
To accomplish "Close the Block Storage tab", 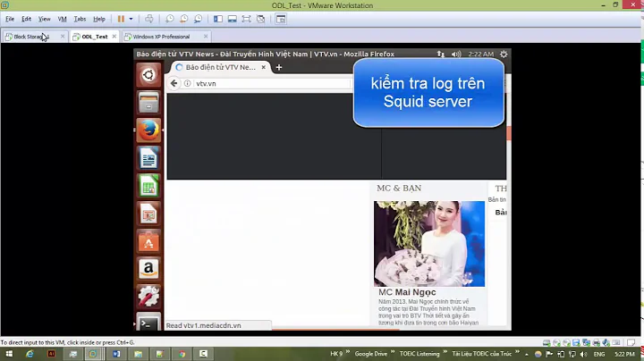I will [63, 37].
